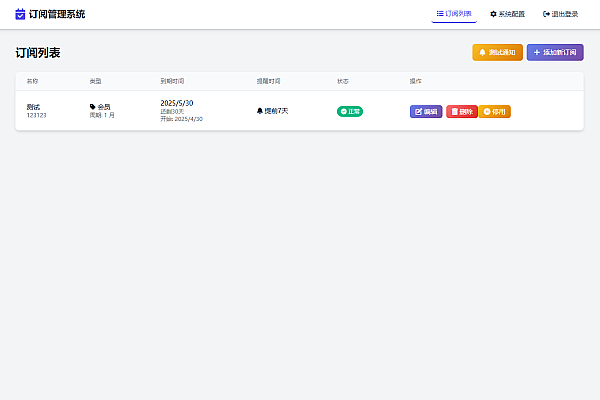Open the 订阅管理系统 home title

(57, 14)
